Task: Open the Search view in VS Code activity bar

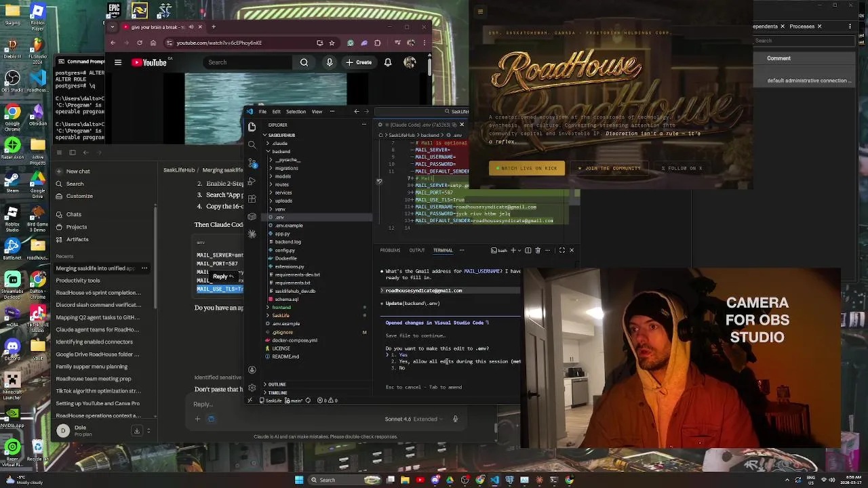Action: tap(252, 144)
